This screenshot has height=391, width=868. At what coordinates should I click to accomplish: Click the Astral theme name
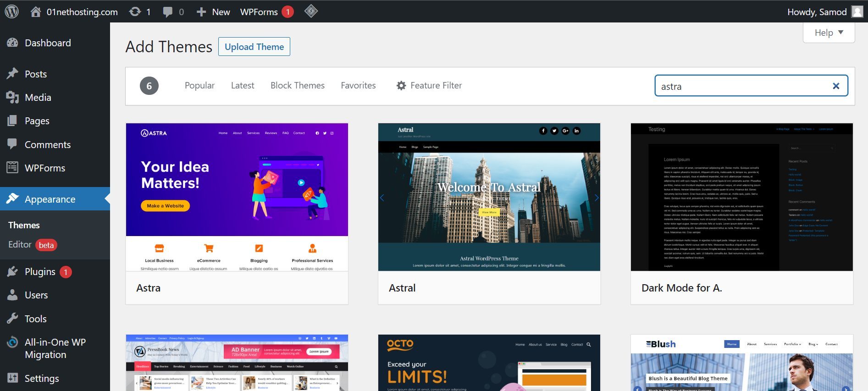[x=402, y=288]
